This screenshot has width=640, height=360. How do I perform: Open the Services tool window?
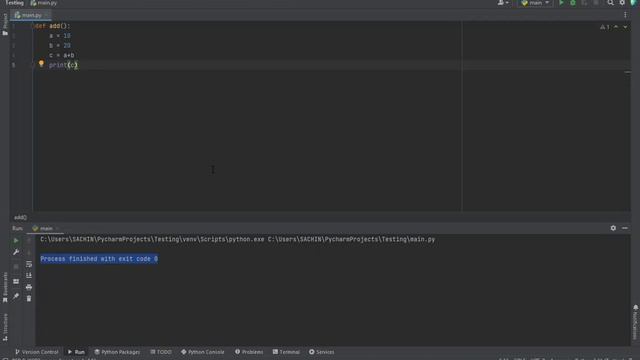click(x=322, y=352)
